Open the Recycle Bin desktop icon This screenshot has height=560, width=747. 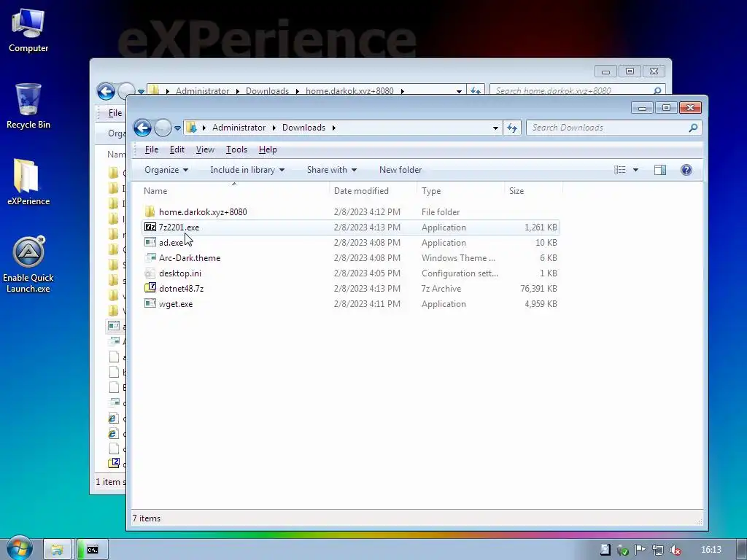(28, 106)
